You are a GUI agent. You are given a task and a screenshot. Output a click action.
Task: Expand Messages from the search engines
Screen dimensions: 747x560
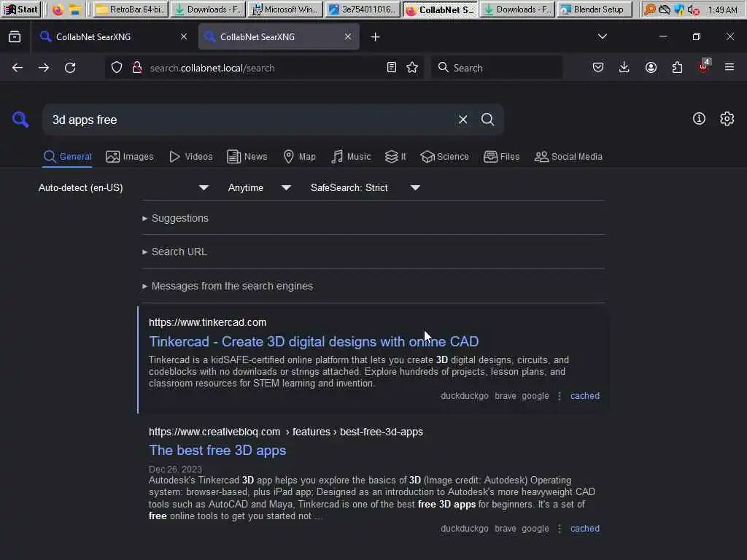point(228,286)
